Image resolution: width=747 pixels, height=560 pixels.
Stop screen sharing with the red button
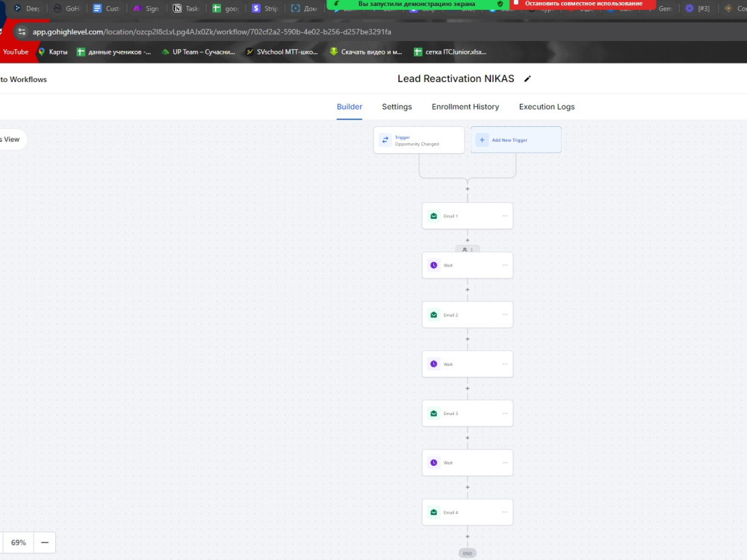pos(583,4)
